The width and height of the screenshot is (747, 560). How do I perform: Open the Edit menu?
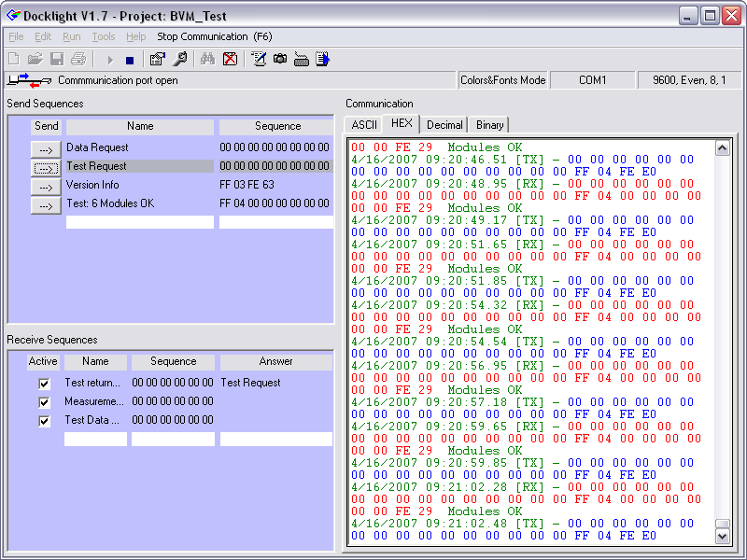tap(43, 36)
